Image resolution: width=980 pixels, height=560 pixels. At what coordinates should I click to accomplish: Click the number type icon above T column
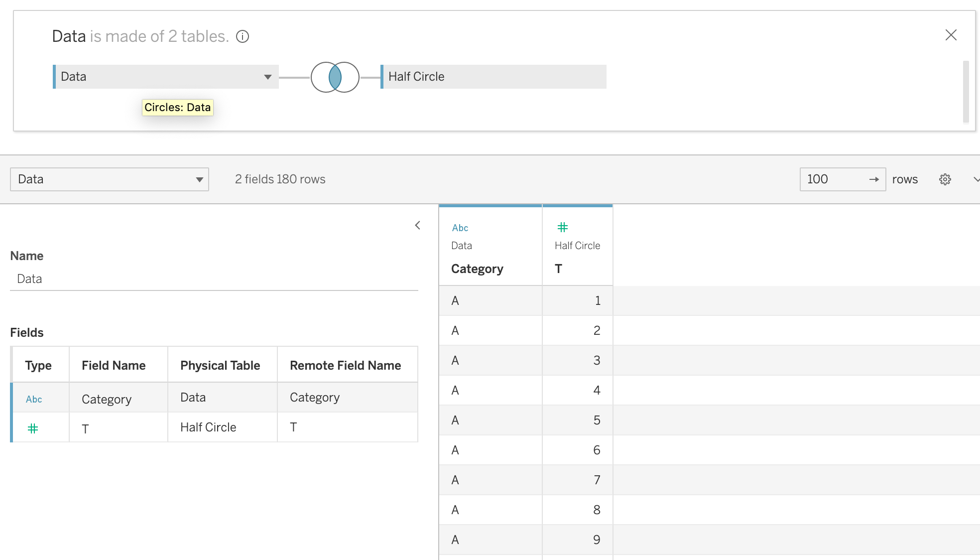click(562, 227)
